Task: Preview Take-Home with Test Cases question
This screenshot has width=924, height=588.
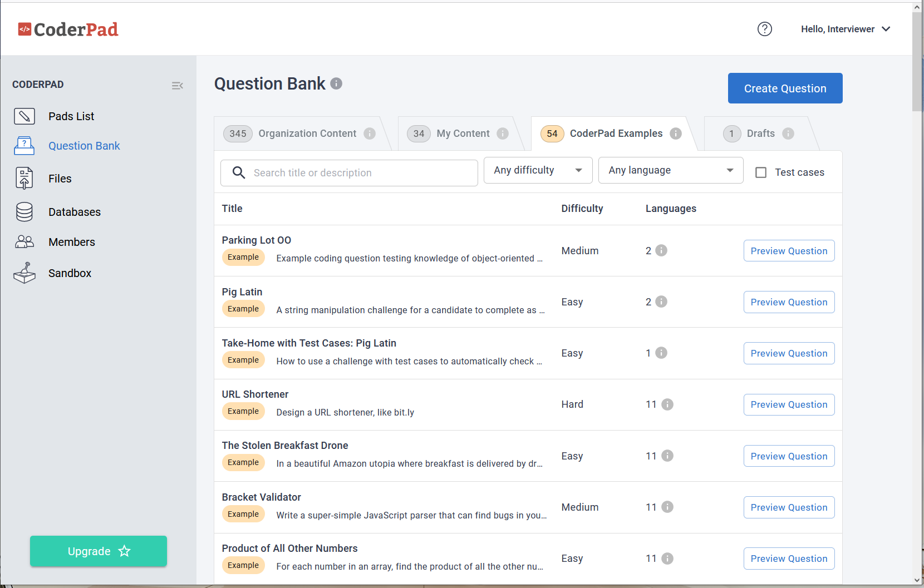Action: coord(789,353)
